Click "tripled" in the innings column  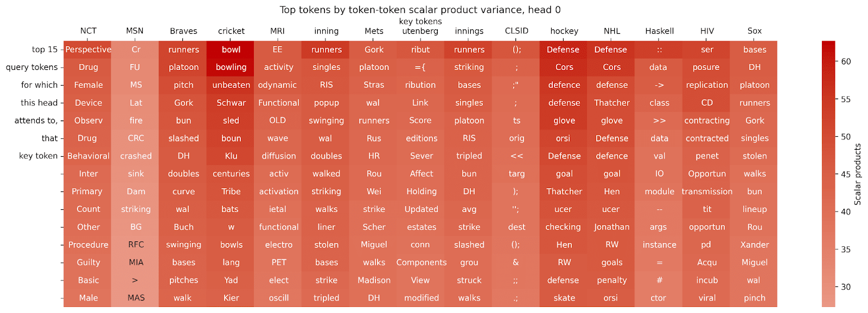coord(469,156)
